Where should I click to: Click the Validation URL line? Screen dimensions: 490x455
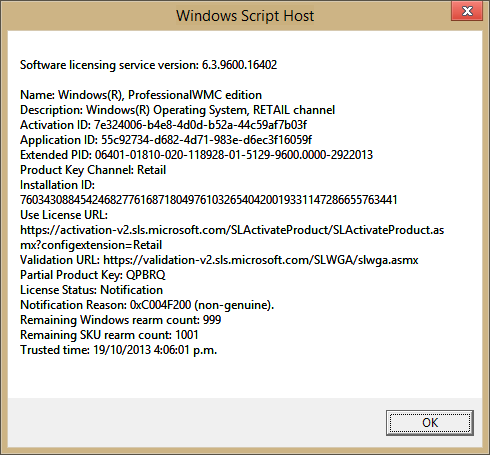219,260
